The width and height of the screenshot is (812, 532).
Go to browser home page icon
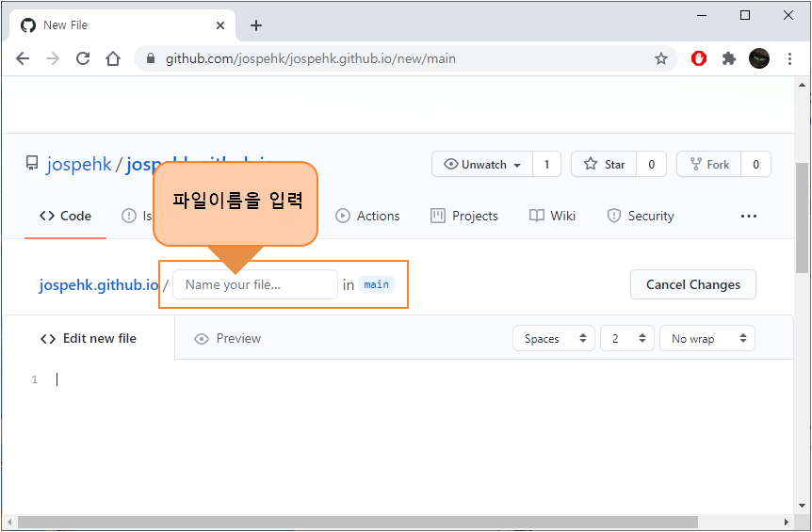click(x=113, y=58)
